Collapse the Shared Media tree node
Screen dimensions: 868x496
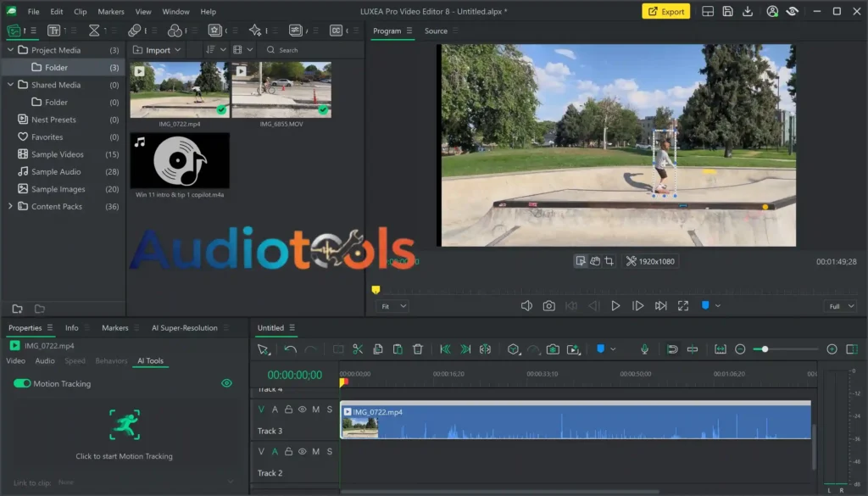click(x=10, y=85)
